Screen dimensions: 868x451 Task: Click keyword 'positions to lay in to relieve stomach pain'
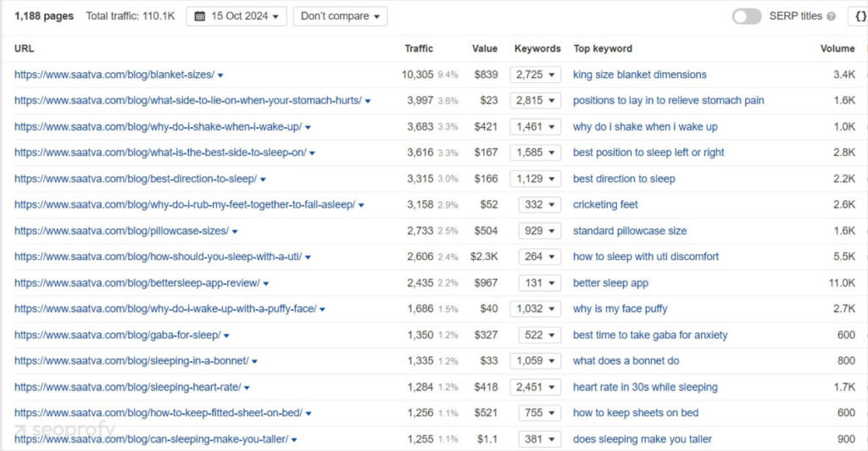tap(668, 101)
